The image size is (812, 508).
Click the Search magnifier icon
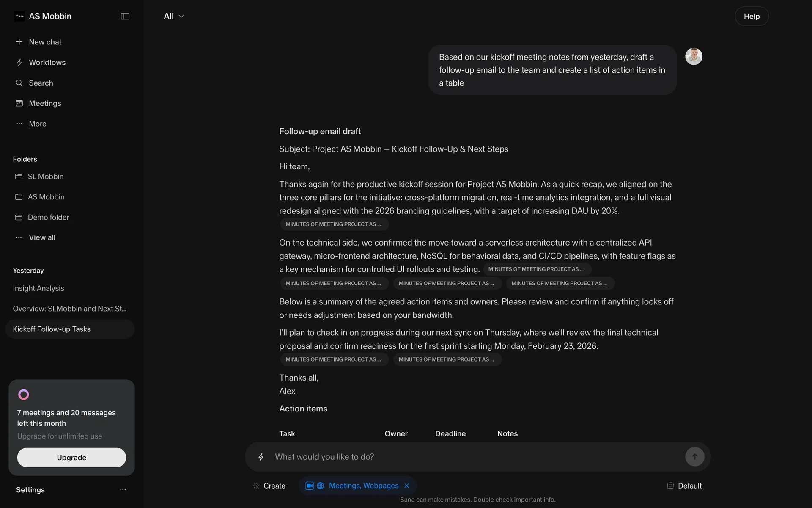point(19,83)
